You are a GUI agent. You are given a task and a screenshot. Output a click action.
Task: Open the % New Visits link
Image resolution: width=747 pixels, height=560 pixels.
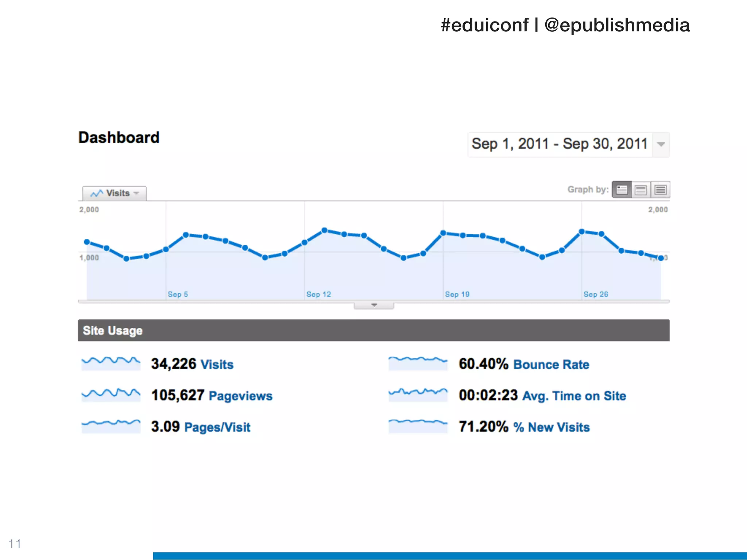click(551, 427)
